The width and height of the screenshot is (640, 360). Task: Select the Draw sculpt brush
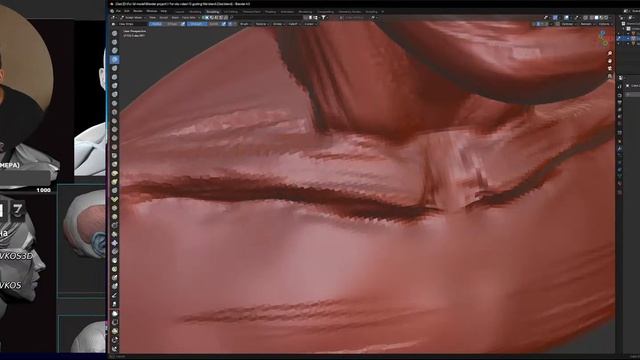point(115,33)
